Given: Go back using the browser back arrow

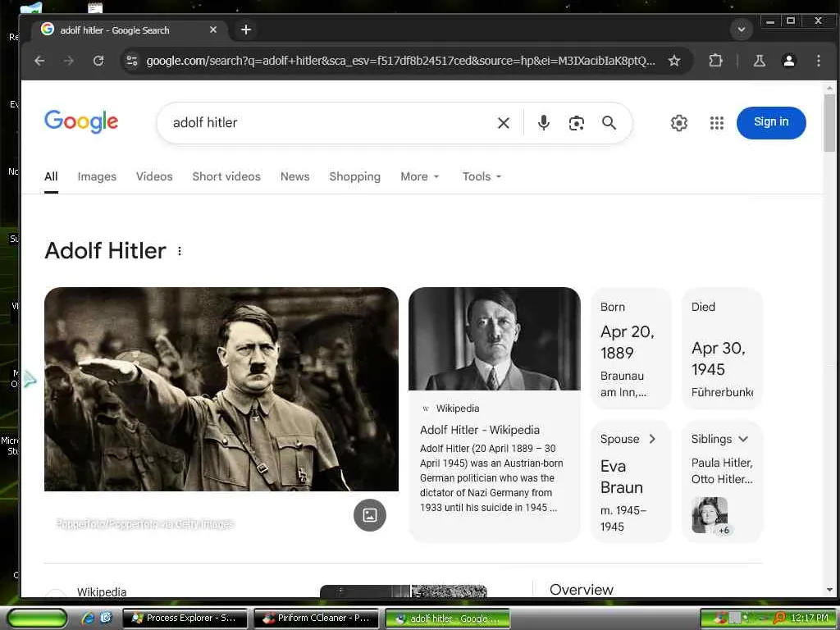Looking at the screenshot, I should point(39,61).
